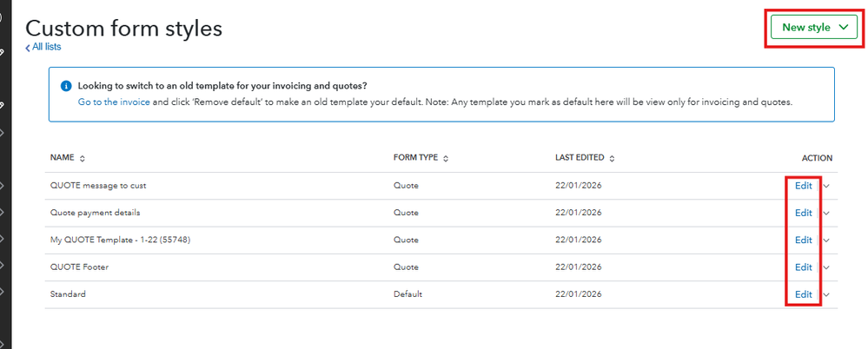Expand action arrow for the Standard row
The width and height of the screenshot is (868, 349).
point(826,294)
